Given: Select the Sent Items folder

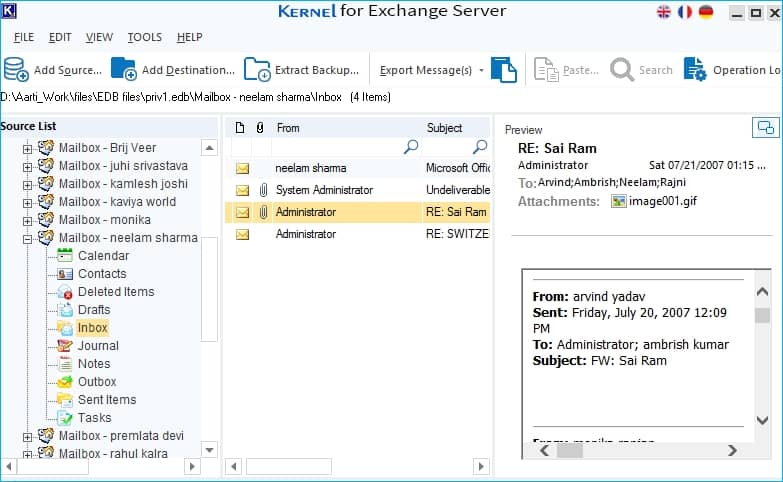Looking at the screenshot, I should click(107, 400).
